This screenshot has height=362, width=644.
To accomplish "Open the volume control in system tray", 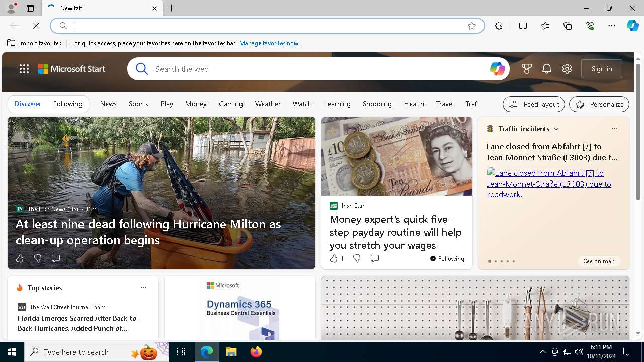I will (x=579, y=352).
